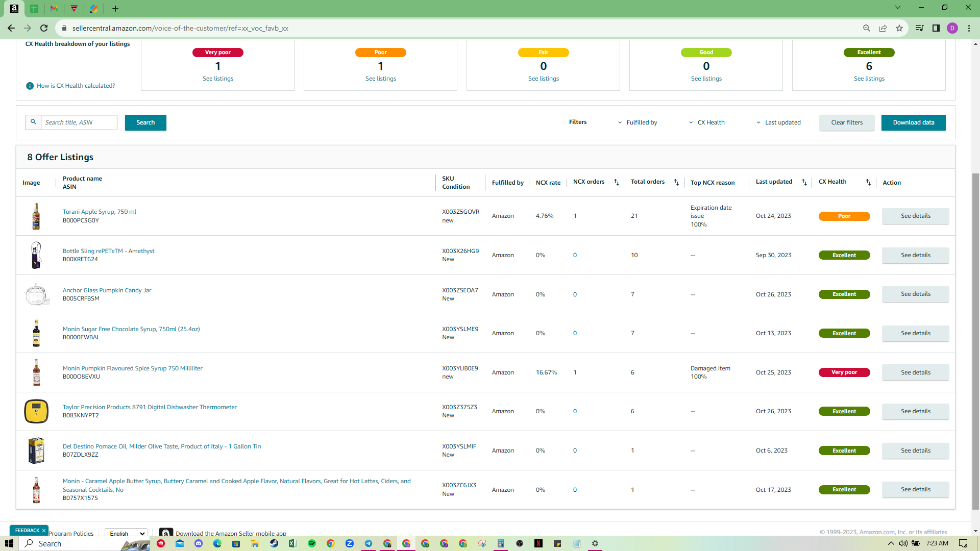980x551 pixels.
Task: Switch to the red triangle icon tab
Action: (x=74, y=8)
